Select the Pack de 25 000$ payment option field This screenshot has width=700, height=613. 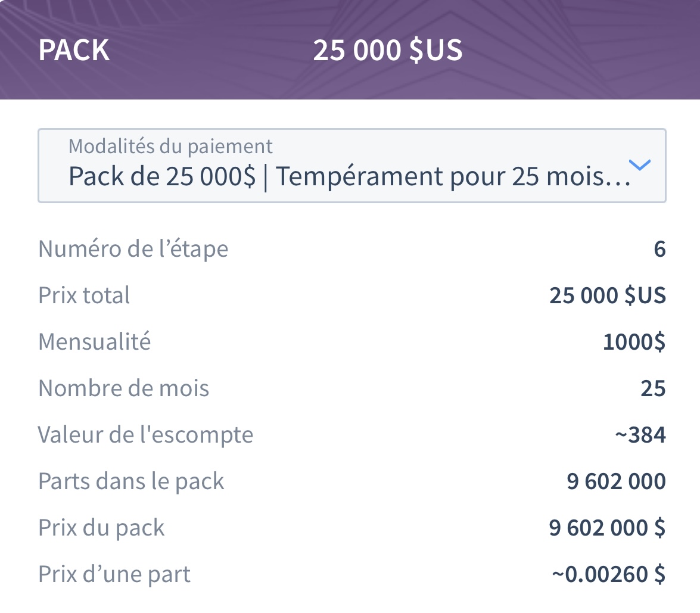[x=351, y=166]
